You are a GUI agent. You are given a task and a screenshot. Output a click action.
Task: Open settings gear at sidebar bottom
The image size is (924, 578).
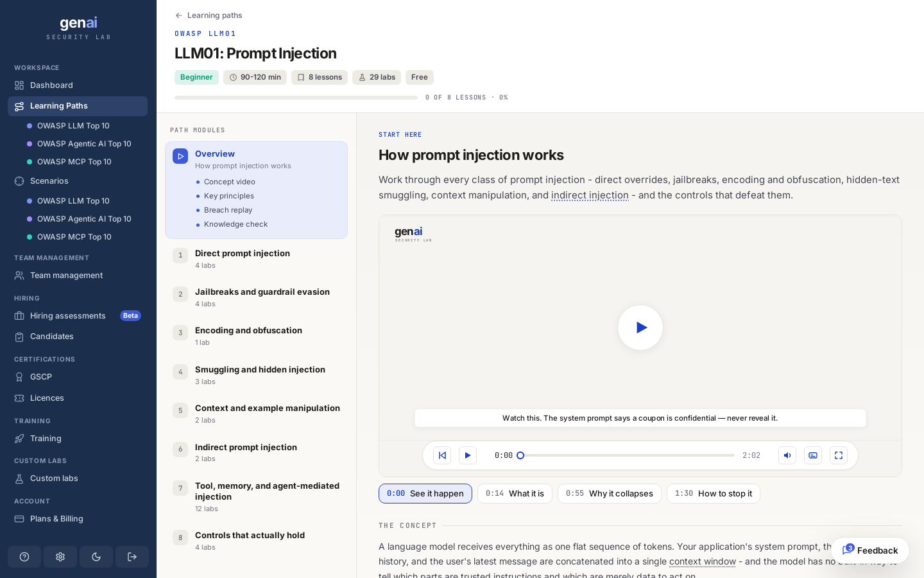tap(60, 557)
